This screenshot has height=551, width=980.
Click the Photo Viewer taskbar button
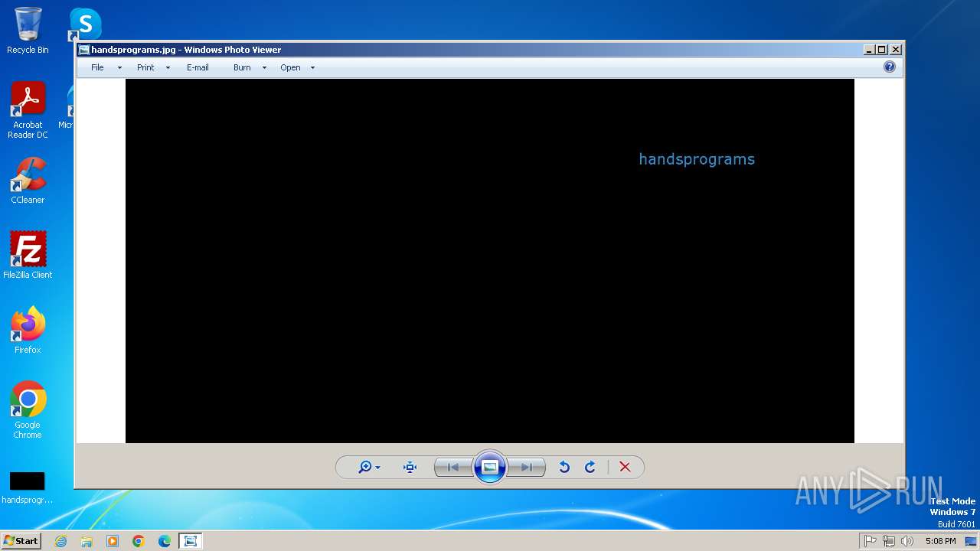[191, 541]
